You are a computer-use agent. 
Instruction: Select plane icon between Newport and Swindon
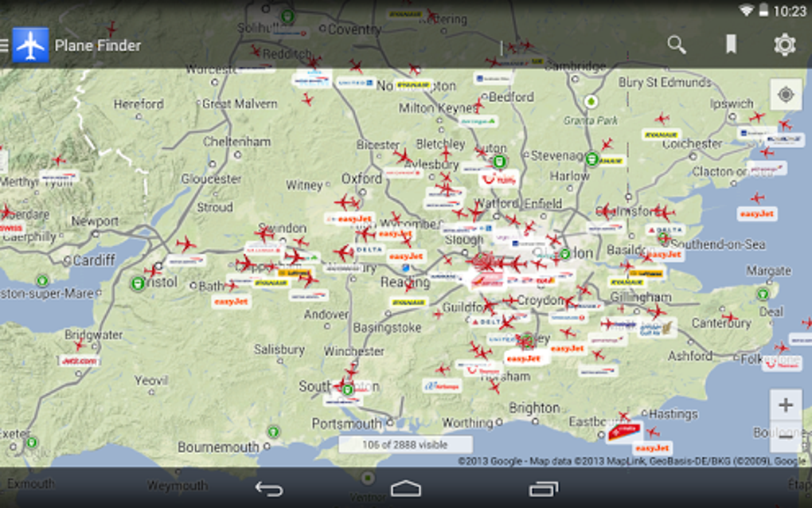(x=185, y=244)
